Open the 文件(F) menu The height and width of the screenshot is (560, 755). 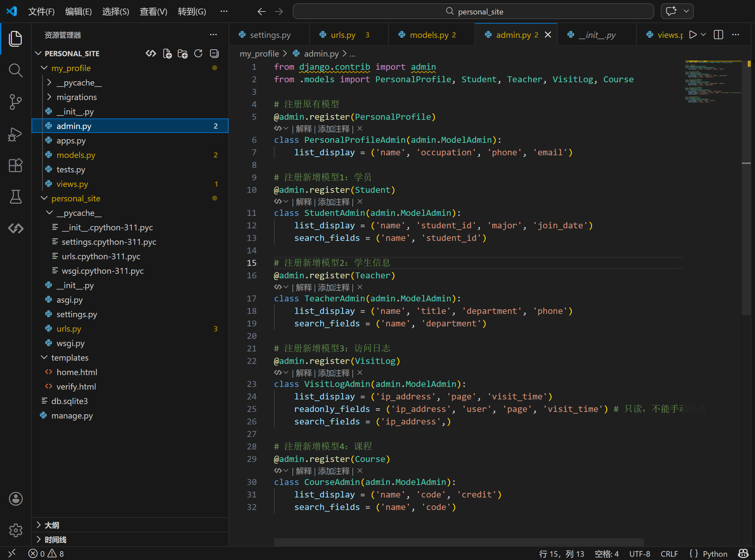[x=41, y=12]
